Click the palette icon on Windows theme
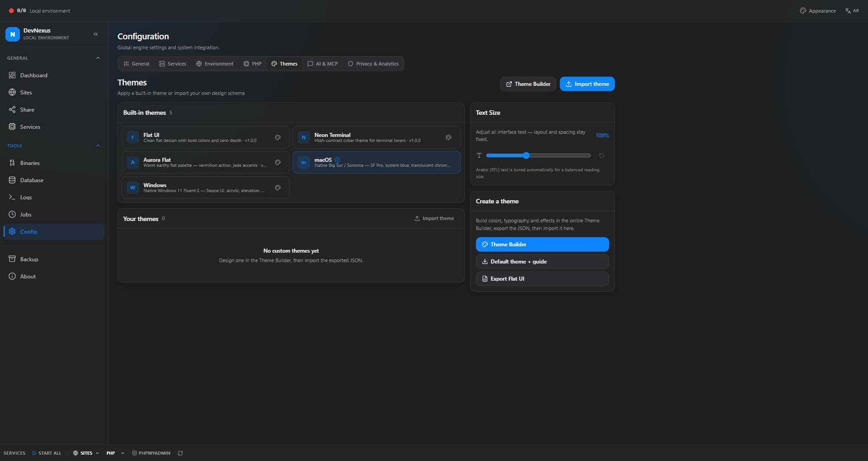Viewport: 868px width, 461px height. [x=278, y=188]
